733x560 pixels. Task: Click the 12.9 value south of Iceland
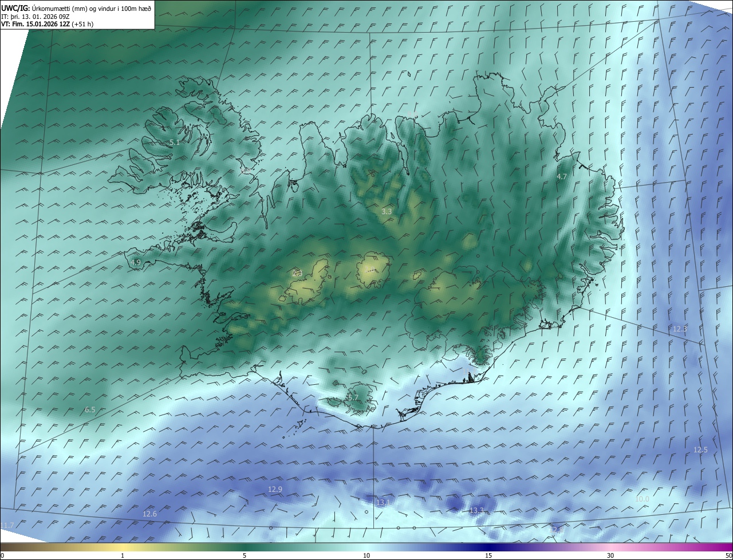point(275,489)
